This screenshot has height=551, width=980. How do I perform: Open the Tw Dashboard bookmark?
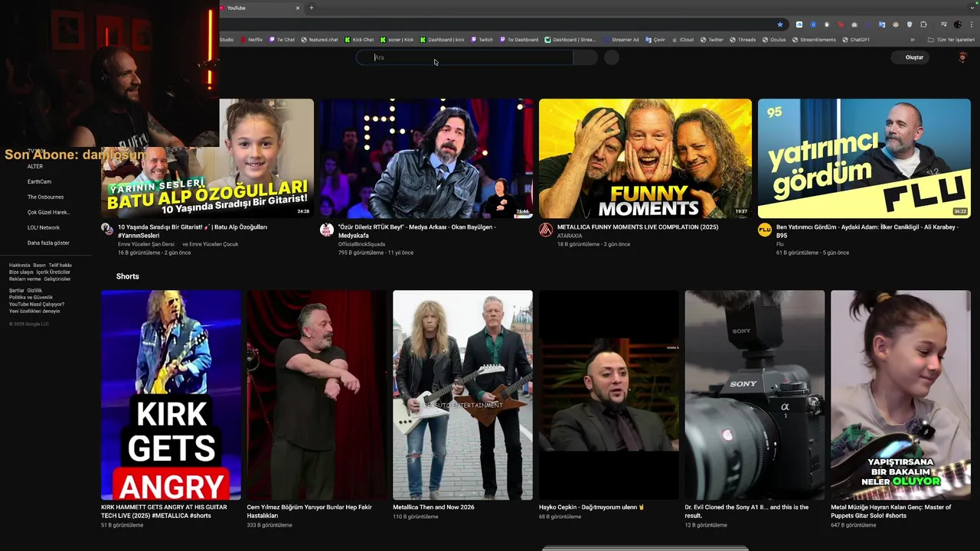coord(518,40)
